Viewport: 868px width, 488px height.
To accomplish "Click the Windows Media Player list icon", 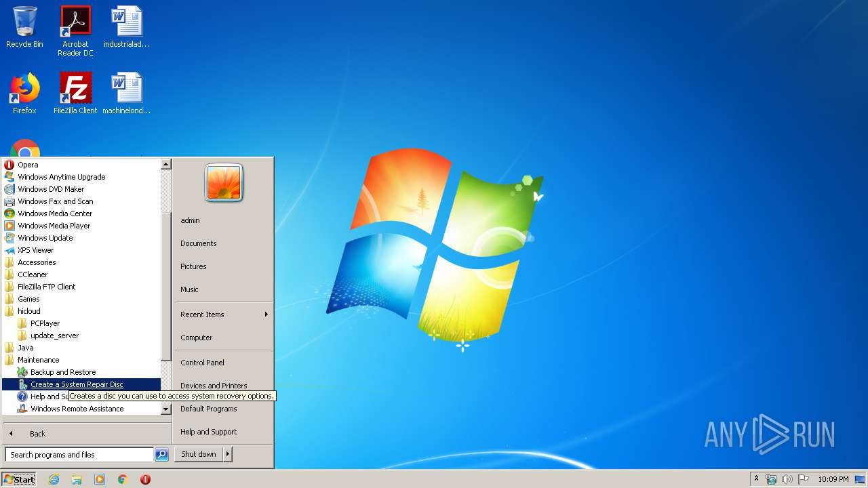I will tap(9, 226).
